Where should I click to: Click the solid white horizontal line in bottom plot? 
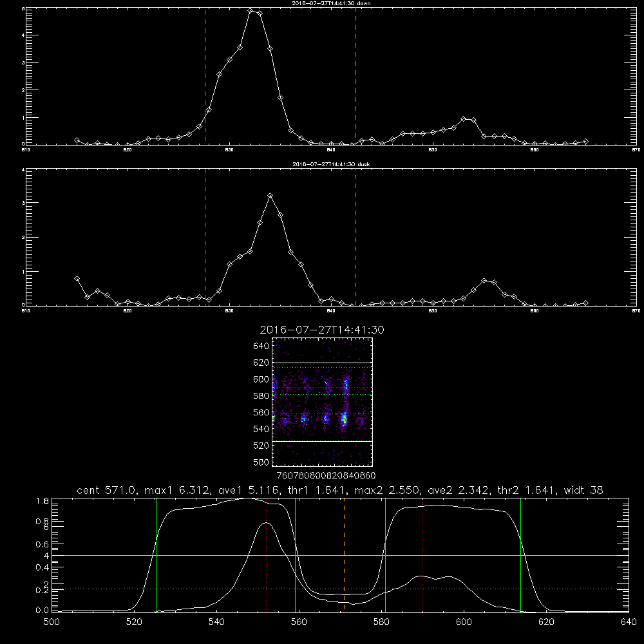pos(340,555)
